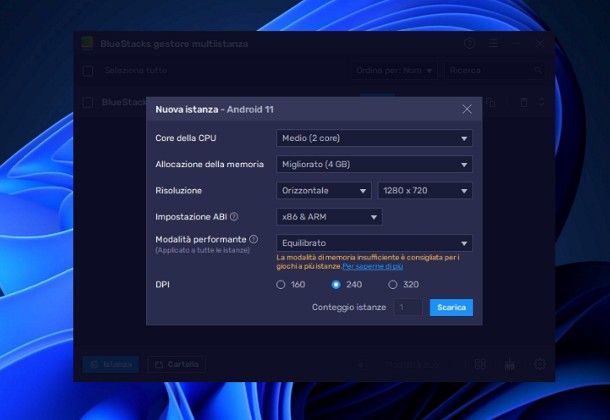The image size is (610, 420).
Task: Open the Core della CPU dropdown
Action: point(374,138)
